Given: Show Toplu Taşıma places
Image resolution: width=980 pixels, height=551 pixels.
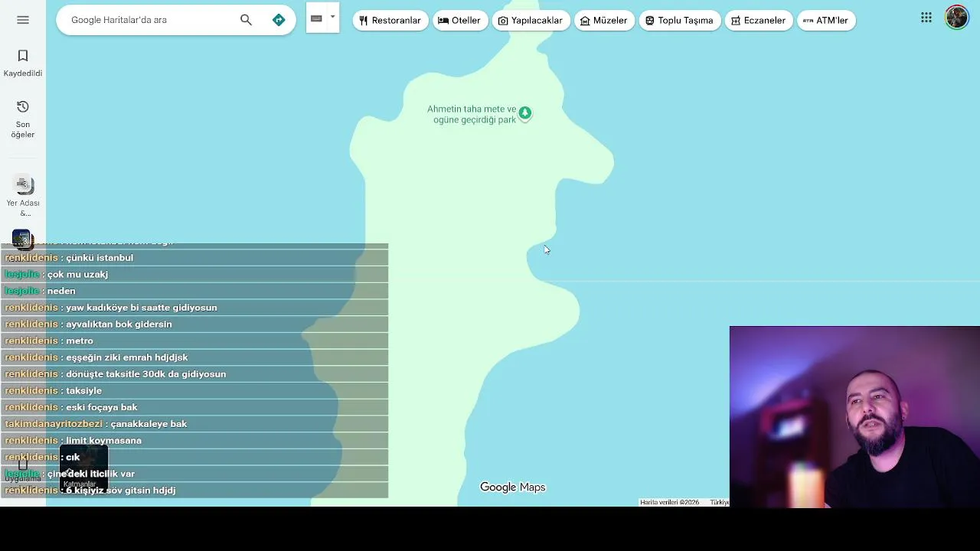Looking at the screenshot, I should (x=679, y=21).
